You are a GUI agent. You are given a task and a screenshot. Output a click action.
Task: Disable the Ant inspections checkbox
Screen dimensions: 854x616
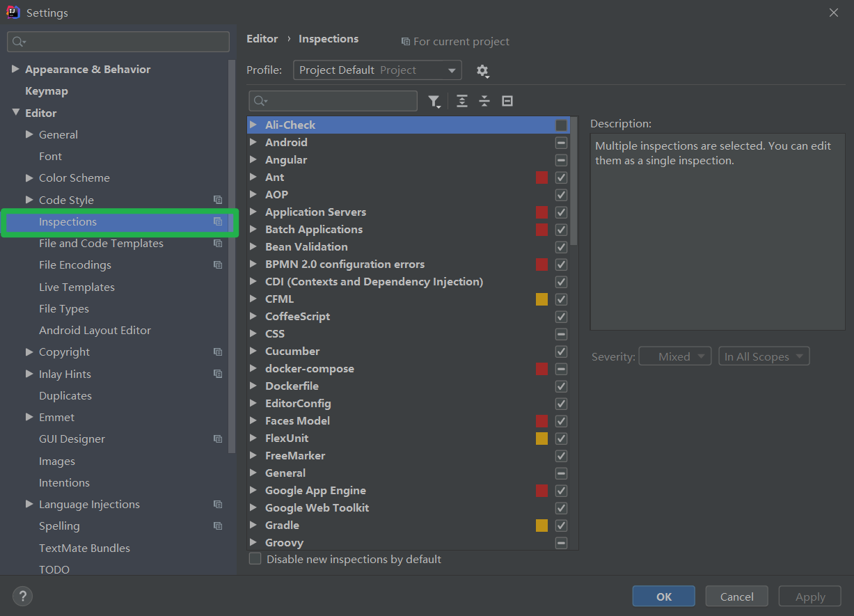coord(561,177)
